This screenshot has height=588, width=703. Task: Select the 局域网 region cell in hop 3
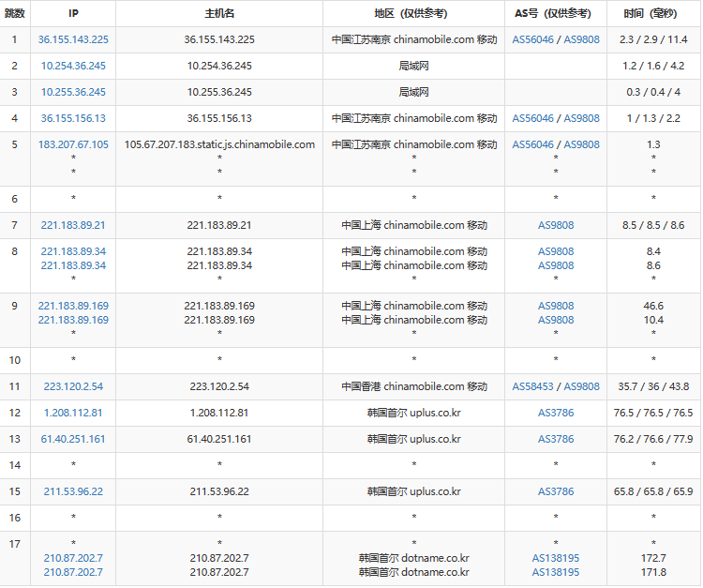tap(413, 92)
